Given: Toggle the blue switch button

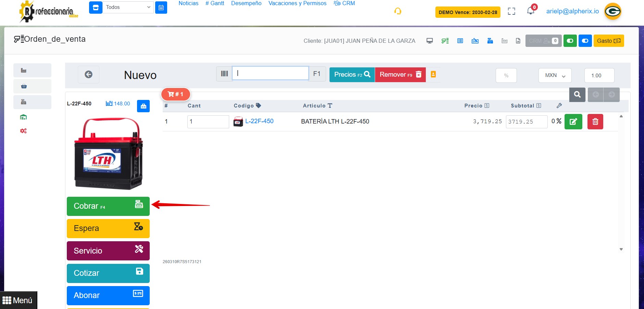Looking at the screenshot, I should (585, 41).
